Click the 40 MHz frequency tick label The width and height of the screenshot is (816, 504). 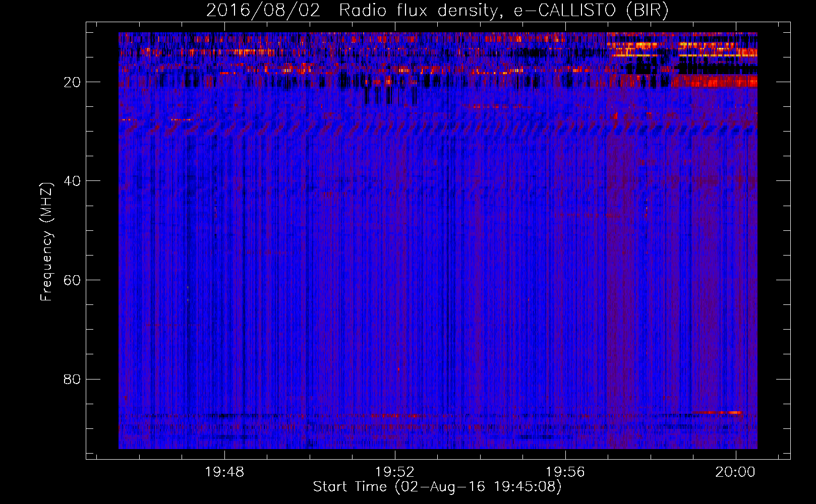tap(73, 181)
